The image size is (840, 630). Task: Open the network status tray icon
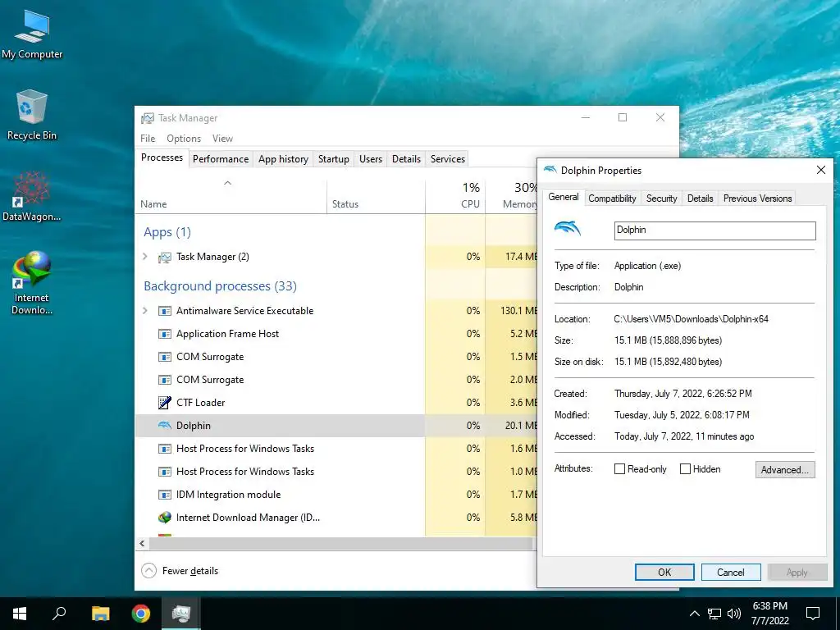coord(714,614)
